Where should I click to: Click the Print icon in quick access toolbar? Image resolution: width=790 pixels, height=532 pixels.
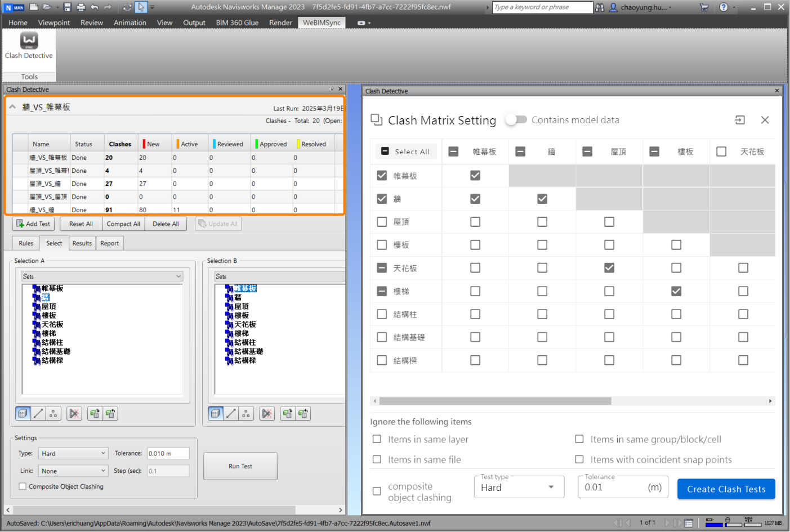pos(81,7)
